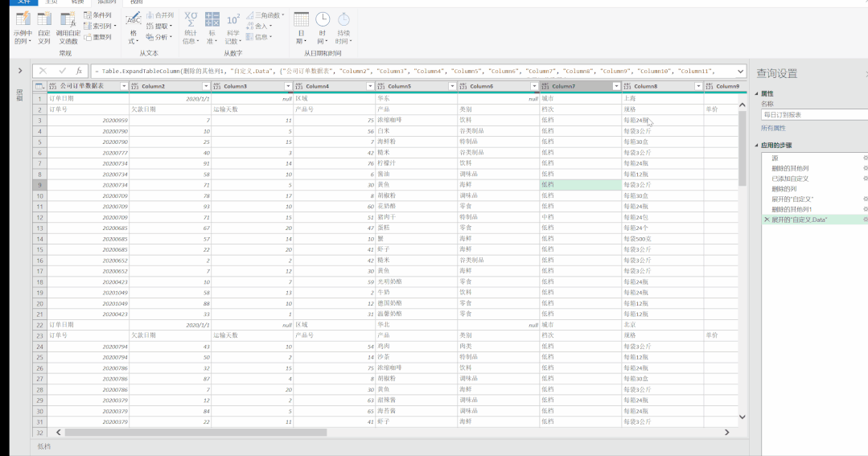868x456 pixels.
Task: Open the text Format (格式) menu
Action: pyautogui.click(x=133, y=28)
